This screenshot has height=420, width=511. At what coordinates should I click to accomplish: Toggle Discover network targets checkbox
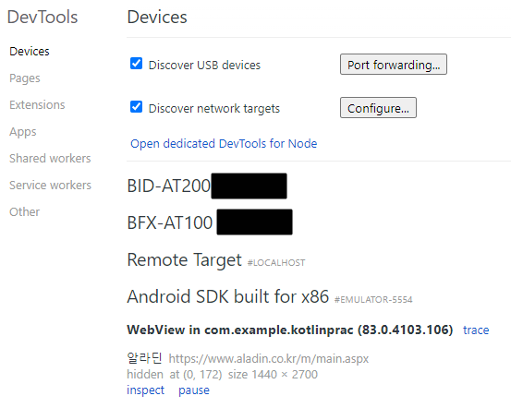click(x=136, y=106)
